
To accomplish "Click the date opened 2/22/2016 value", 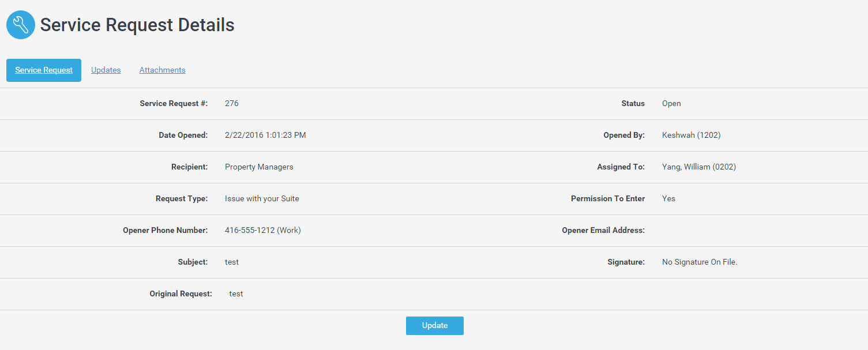I will point(265,136).
